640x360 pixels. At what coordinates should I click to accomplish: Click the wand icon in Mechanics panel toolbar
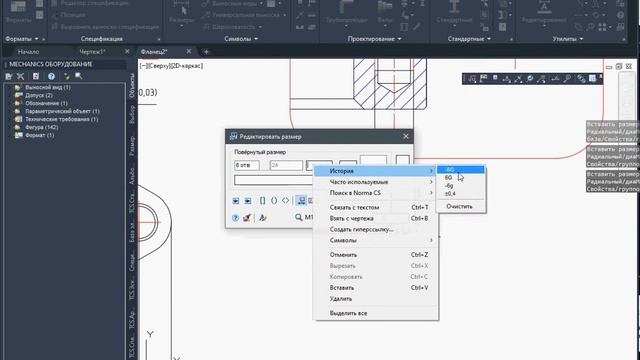(x=67, y=76)
